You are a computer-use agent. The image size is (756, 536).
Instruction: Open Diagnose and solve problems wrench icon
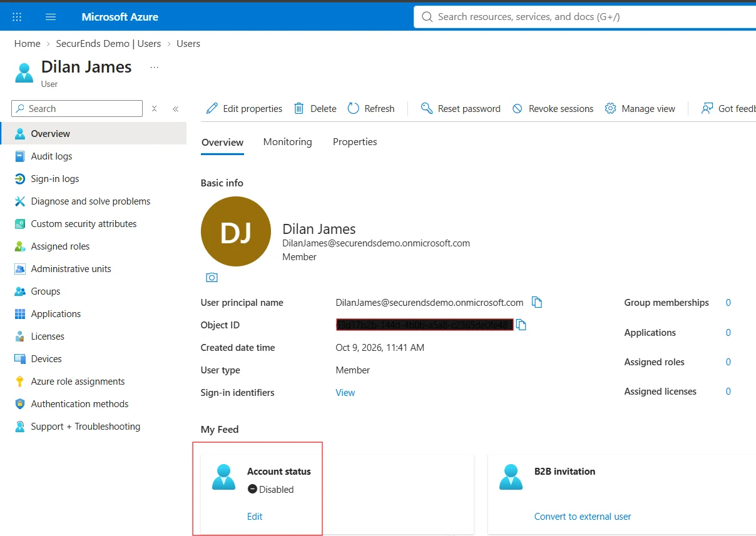pyautogui.click(x=20, y=201)
